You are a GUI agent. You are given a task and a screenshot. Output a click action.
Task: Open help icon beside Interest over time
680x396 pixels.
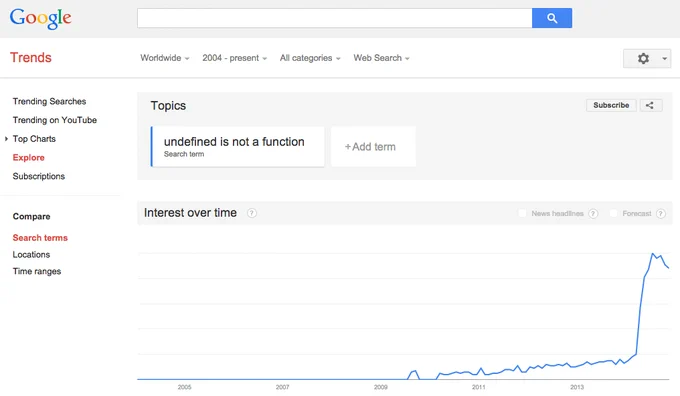click(x=252, y=213)
